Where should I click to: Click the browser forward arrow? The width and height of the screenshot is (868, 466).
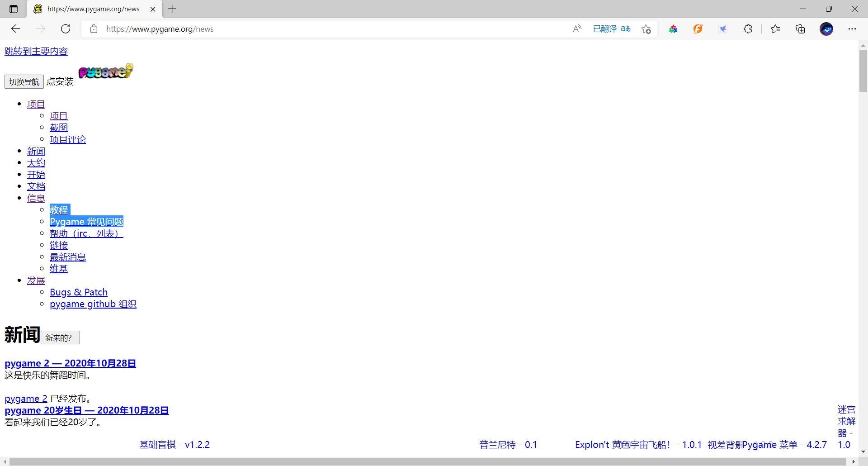coord(41,29)
